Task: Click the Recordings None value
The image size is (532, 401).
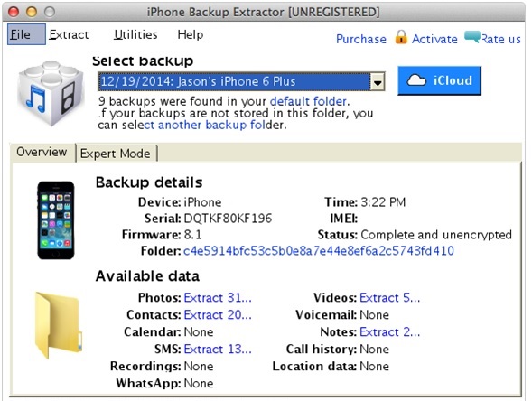Action: click(x=199, y=366)
